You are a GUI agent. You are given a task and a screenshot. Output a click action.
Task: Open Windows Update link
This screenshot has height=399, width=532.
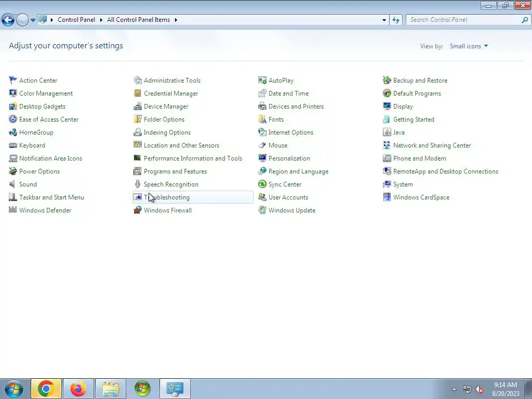coord(292,210)
